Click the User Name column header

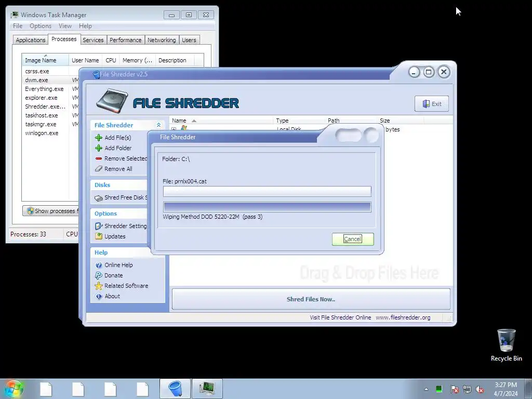click(x=85, y=60)
